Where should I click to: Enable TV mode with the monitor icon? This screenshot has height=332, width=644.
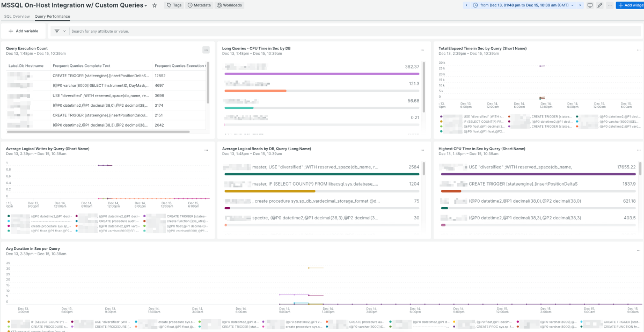tap(590, 5)
